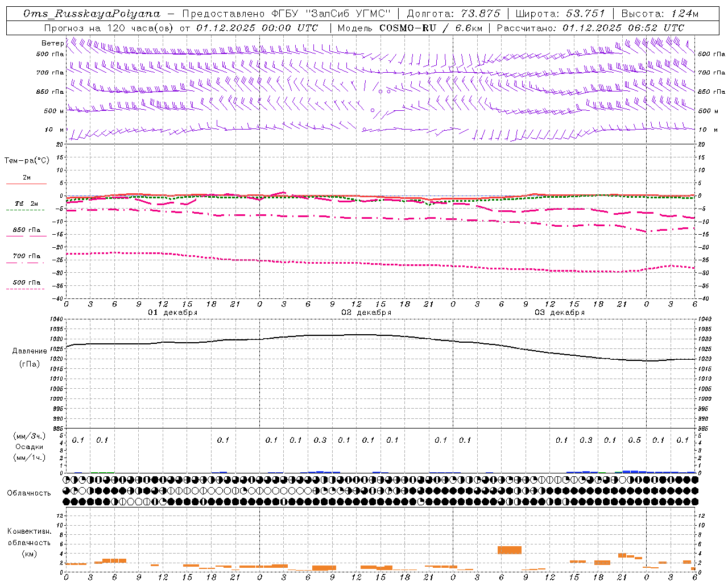
Task: Click the 'Широта: 53.751' latitude value
Action: coord(561,14)
